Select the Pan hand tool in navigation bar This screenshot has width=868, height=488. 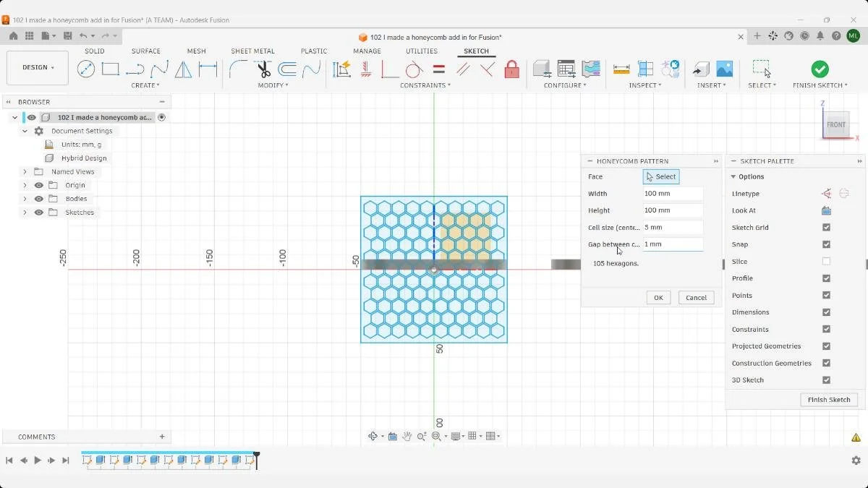coord(407,436)
